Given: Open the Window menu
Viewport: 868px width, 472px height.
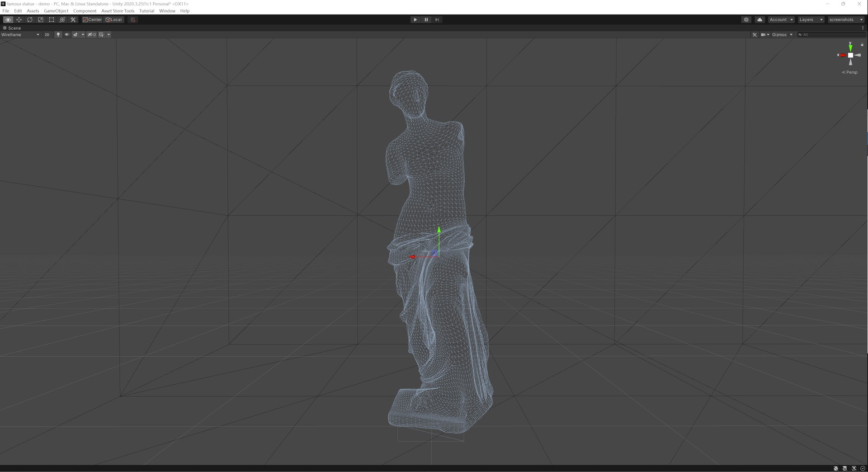Looking at the screenshot, I should click(x=167, y=11).
